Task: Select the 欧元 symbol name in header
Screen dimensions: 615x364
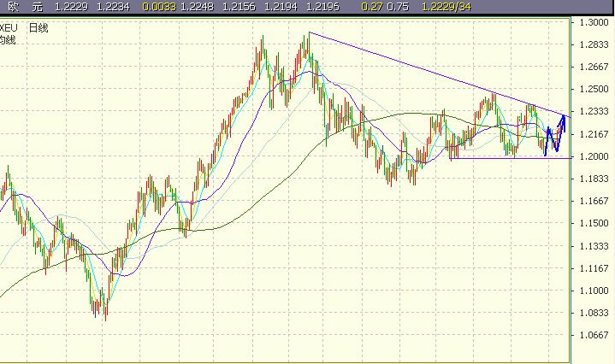Action: 25,7
